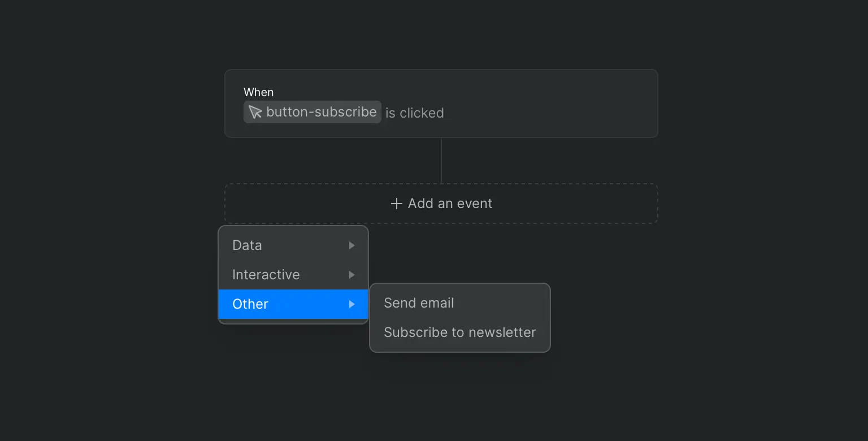Expand the Data submenu arrow
Image resolution: width=868 pixels, height=441 pixels.
(351, 245)
